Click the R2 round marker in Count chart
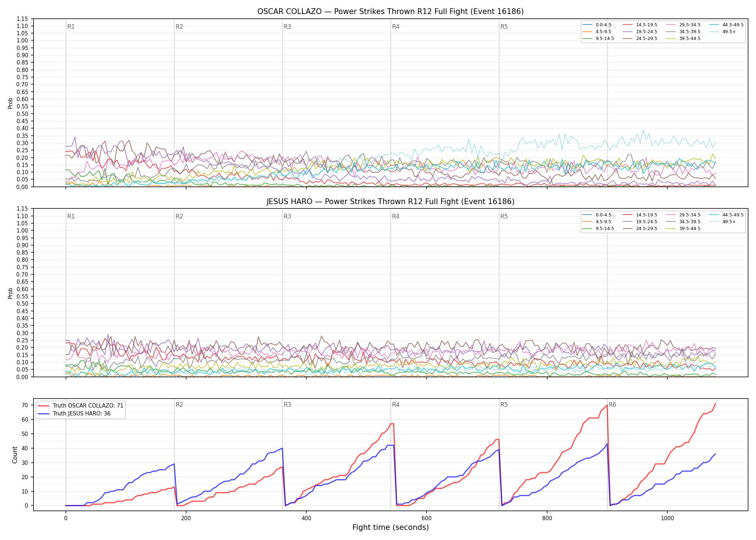 point(179,405)
